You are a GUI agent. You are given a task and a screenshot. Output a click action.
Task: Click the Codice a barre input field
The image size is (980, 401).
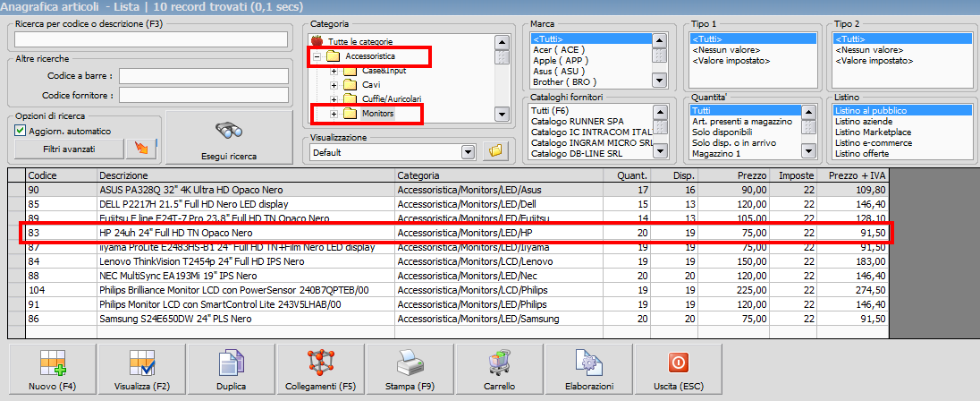click(x=203, y=76)
